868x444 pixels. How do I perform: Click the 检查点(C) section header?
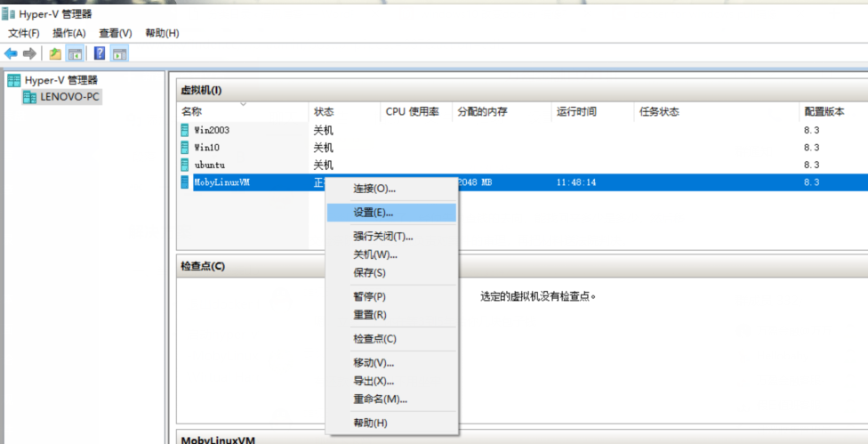203,266
